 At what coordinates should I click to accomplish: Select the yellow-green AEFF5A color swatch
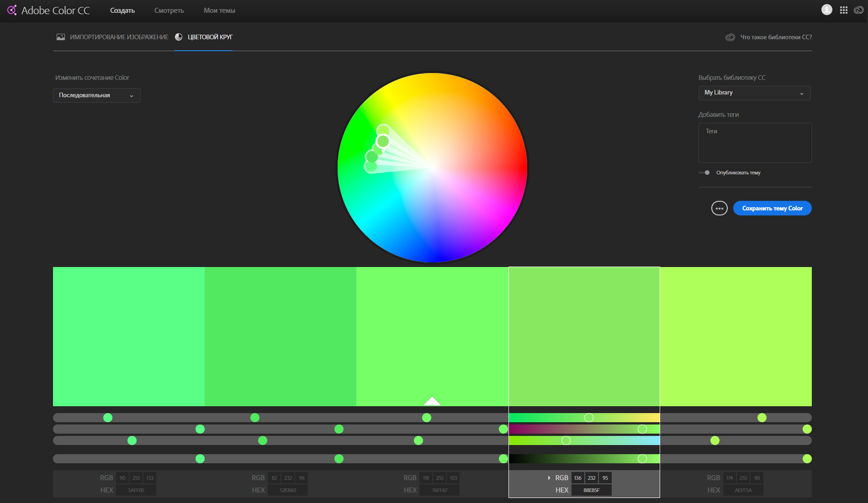click(x=736, y=336)
